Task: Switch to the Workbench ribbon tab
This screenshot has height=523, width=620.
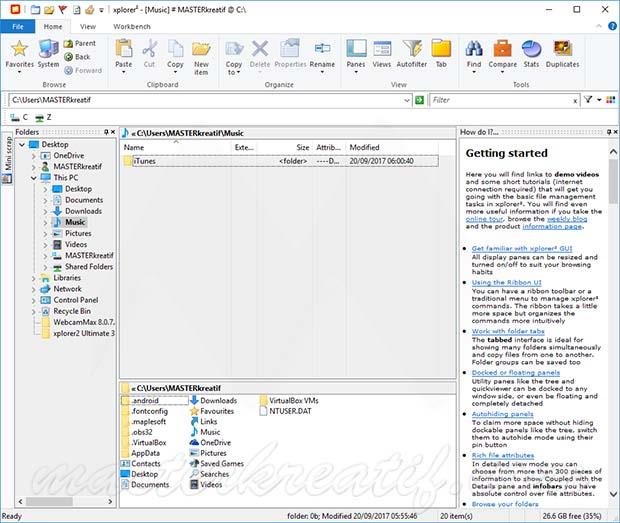Action: click(x=132, y=26)
